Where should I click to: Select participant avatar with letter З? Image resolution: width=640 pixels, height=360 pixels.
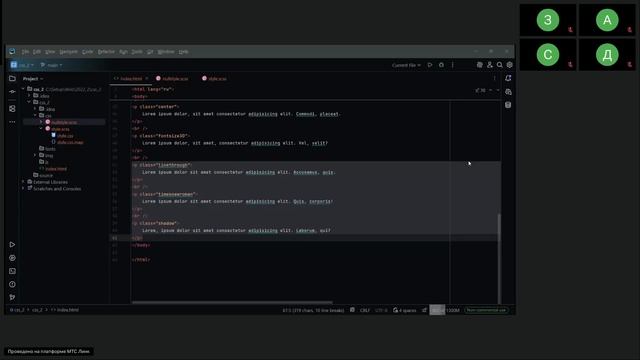(x=548, y=20)
